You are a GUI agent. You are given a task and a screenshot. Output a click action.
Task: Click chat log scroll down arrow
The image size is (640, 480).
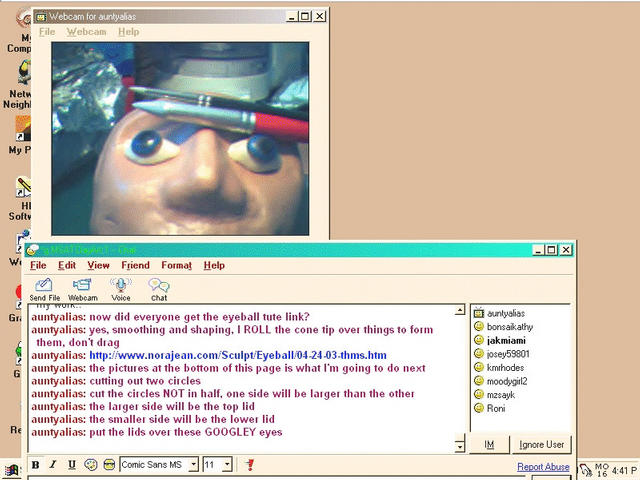click(460, 447)
